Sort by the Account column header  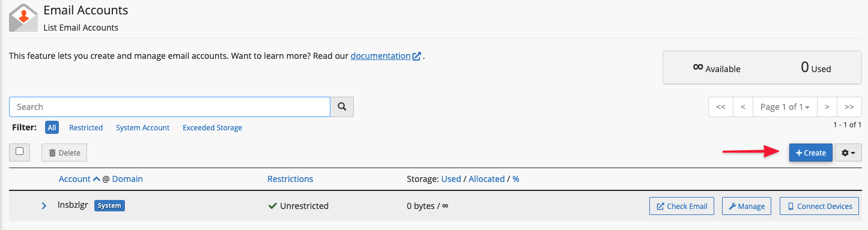(x=75, y=179)
